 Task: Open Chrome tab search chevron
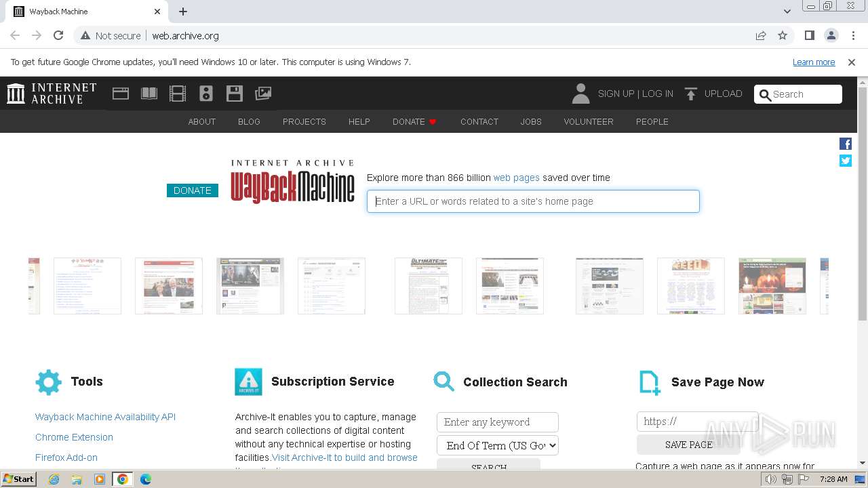[787, 12]
